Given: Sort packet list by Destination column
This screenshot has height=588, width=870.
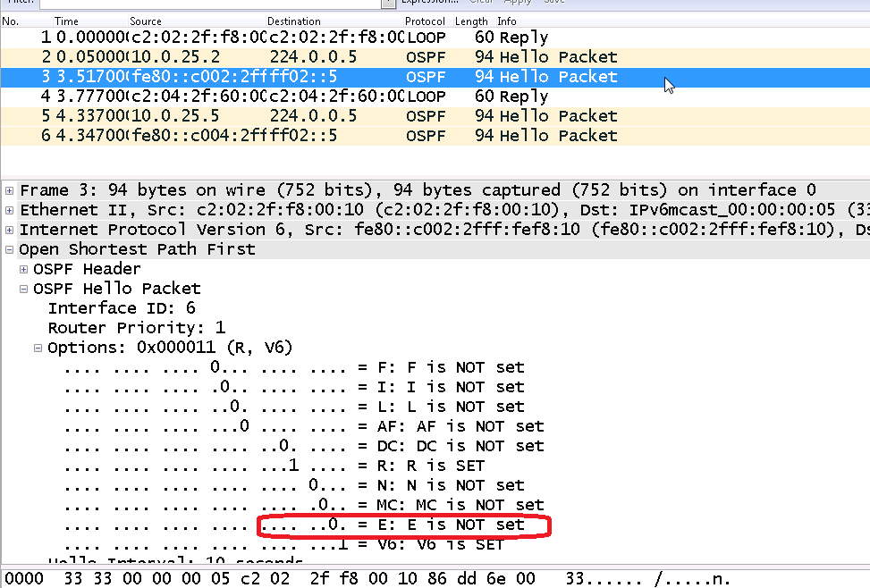Looking at the screenshot, I should coord(334,21).
